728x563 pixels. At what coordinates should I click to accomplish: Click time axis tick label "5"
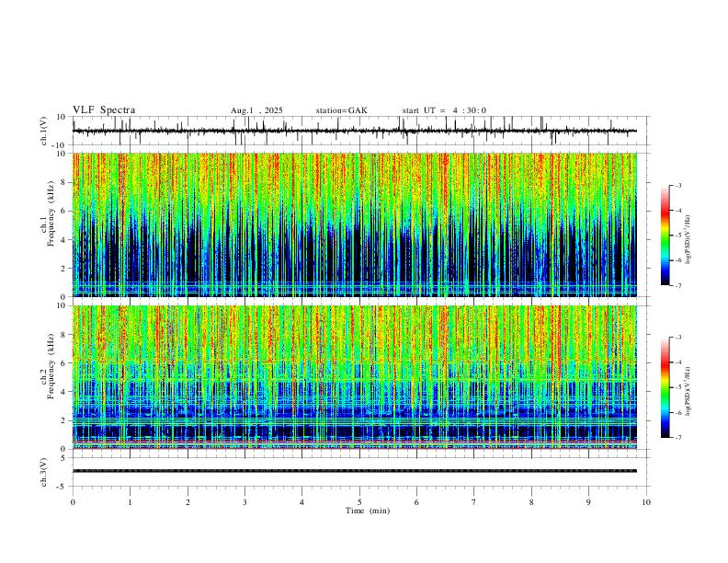click(x=359, y=502)
